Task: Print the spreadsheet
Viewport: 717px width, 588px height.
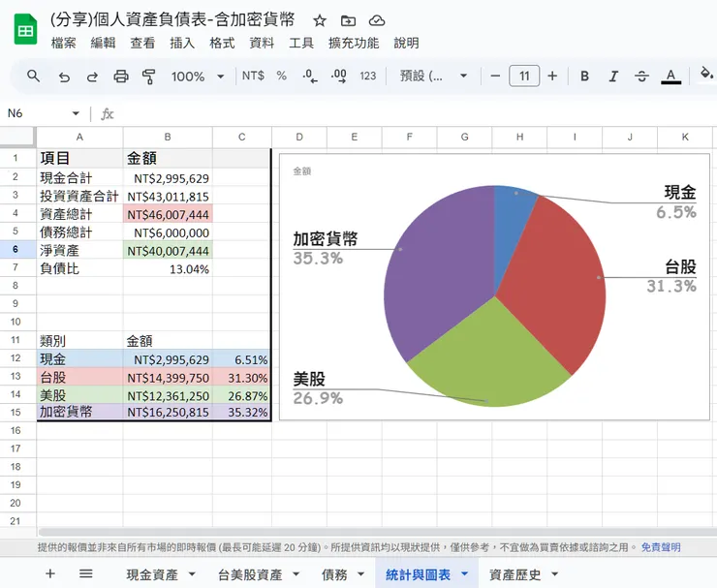Action: [121, 77]
